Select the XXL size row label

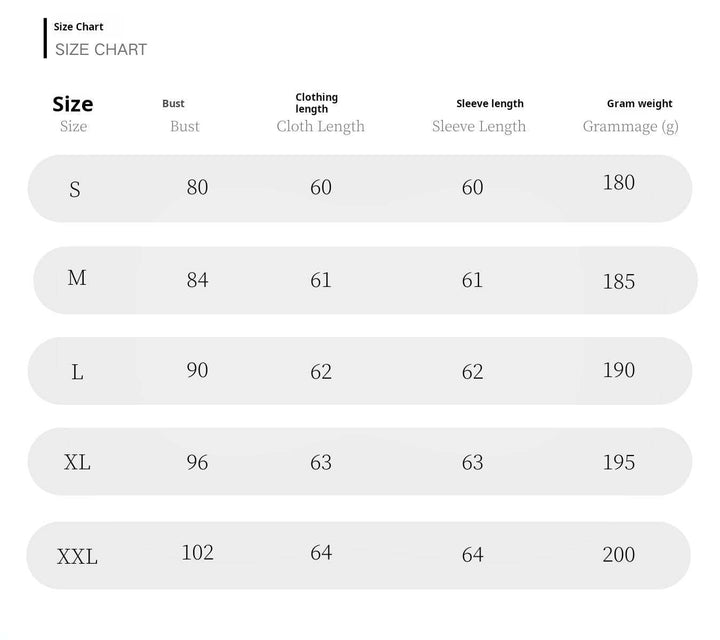coord(77,557)
